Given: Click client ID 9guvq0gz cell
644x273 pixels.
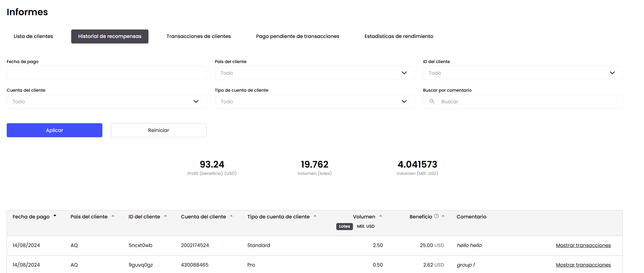Looking at the screenshot, I should 141,265.
